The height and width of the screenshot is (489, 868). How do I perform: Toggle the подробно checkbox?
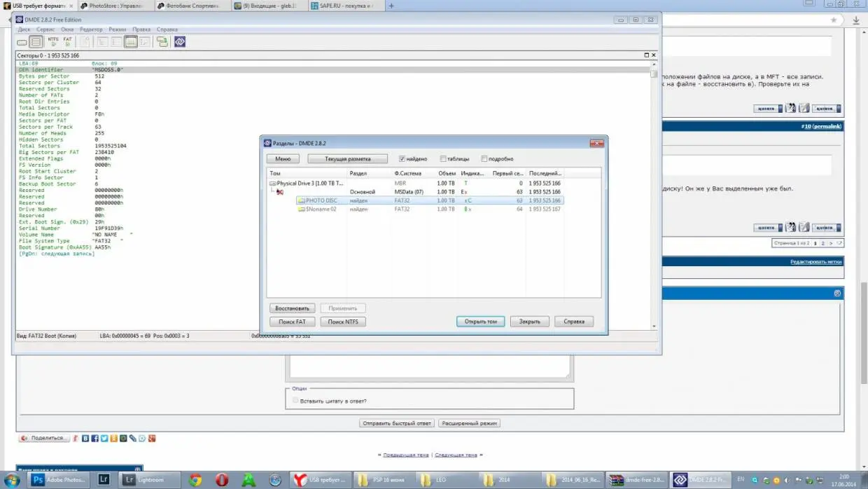point(484,159)
